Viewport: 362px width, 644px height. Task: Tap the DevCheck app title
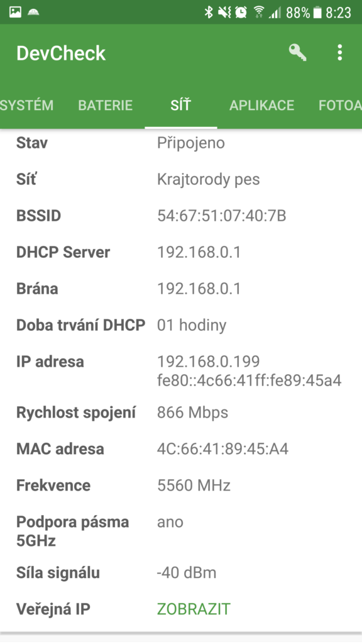pos(61,53)
